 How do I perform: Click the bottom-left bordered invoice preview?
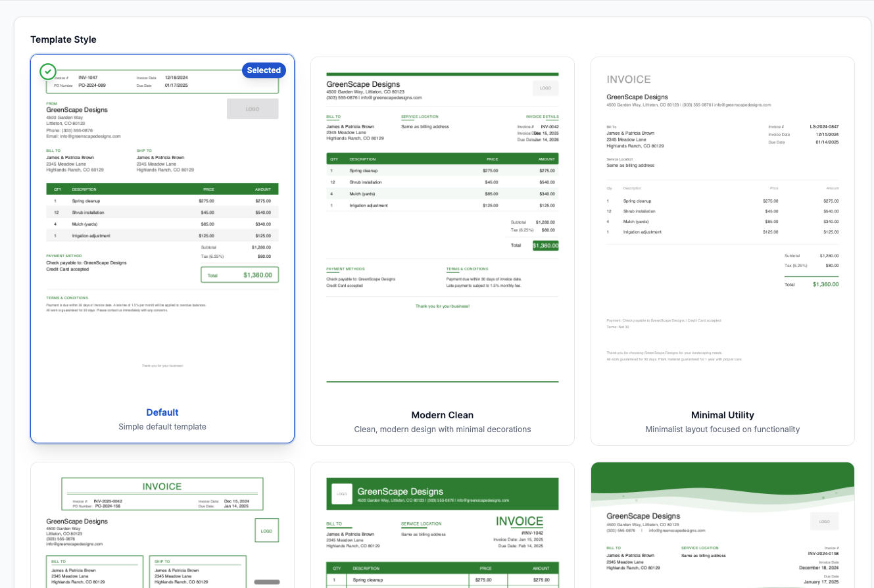(x=162, y=526)
